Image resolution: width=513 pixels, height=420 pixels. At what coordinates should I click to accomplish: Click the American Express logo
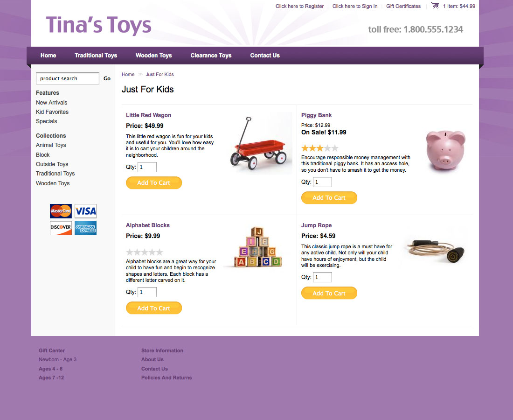click(86, 228)
